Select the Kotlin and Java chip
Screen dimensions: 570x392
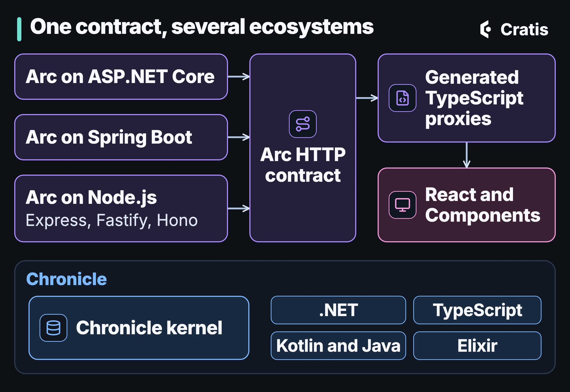[x=338, y=345]
